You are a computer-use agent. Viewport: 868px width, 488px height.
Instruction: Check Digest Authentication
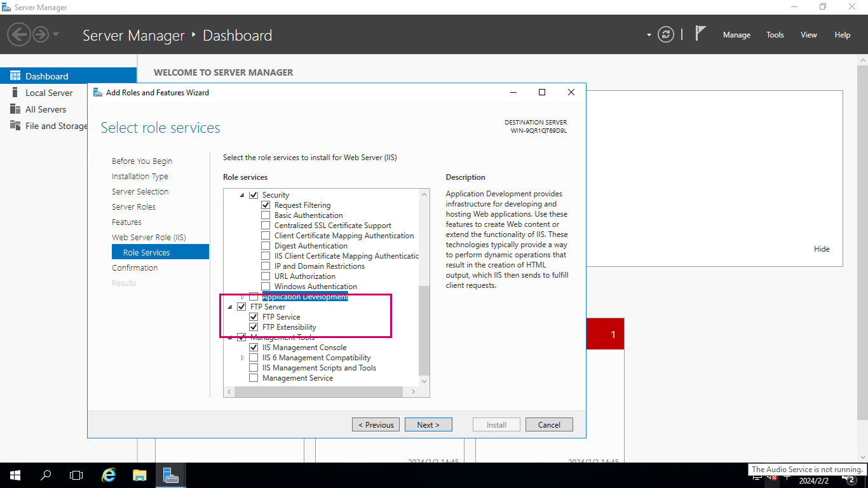click(266, 246)
